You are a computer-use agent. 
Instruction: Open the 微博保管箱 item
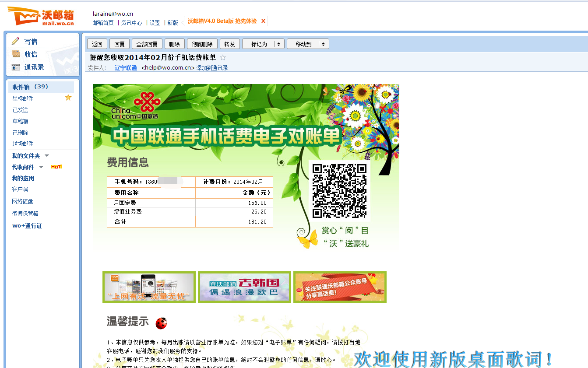pos(25,214)
